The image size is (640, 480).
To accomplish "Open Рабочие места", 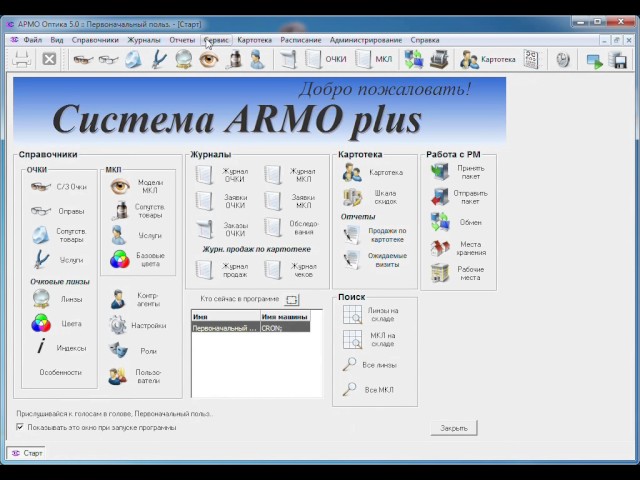I will pyautogui.click(x=458, y=273).
